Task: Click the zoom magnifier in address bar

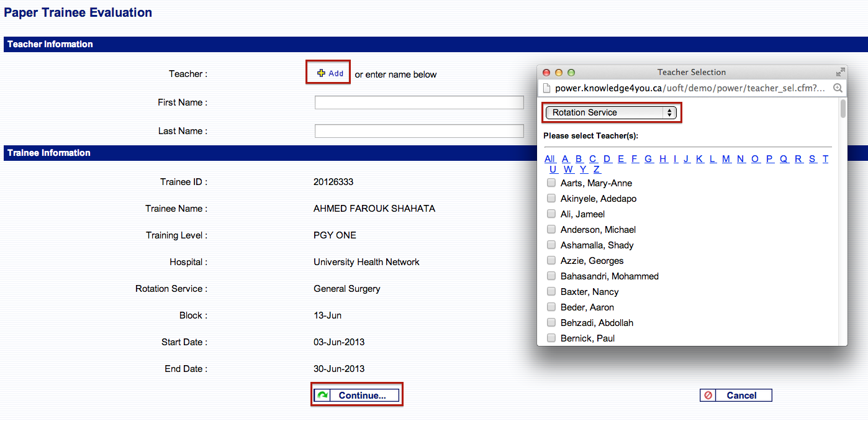Action: pos(838,88)
